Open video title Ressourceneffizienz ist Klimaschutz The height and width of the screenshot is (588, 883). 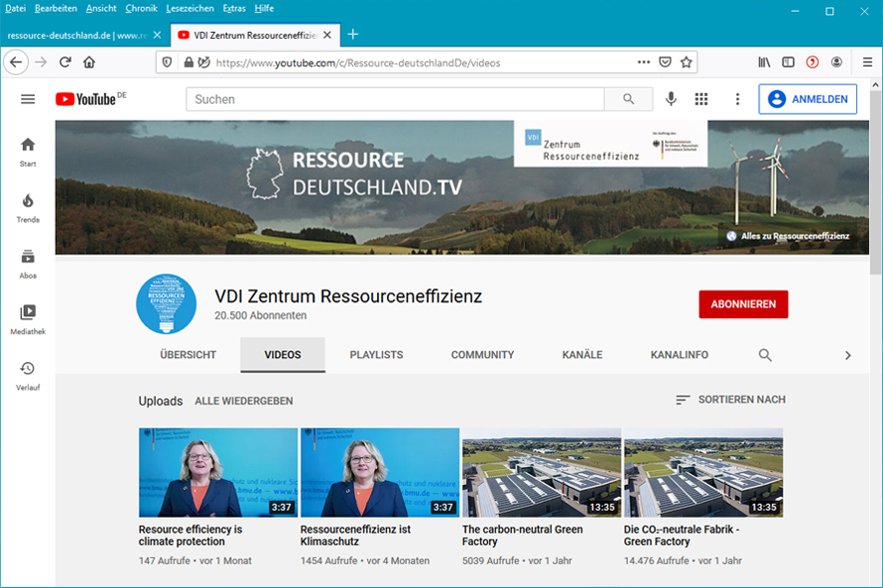click(355, 535)
